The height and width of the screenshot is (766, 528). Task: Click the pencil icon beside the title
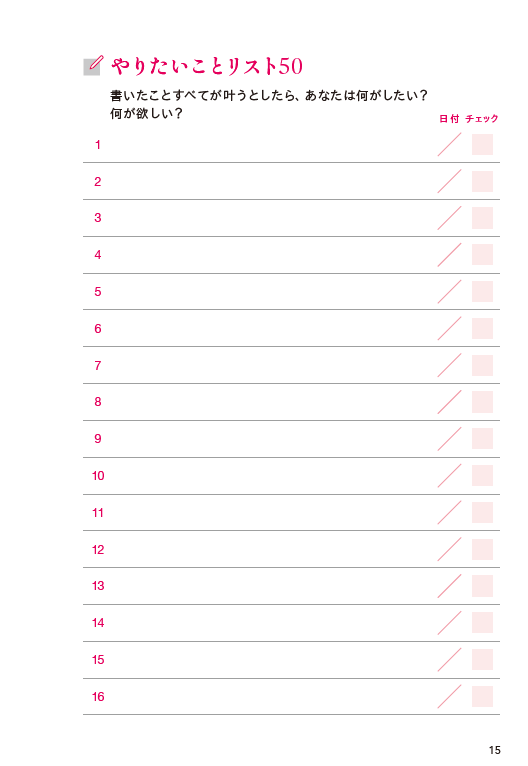click(93, 65)
